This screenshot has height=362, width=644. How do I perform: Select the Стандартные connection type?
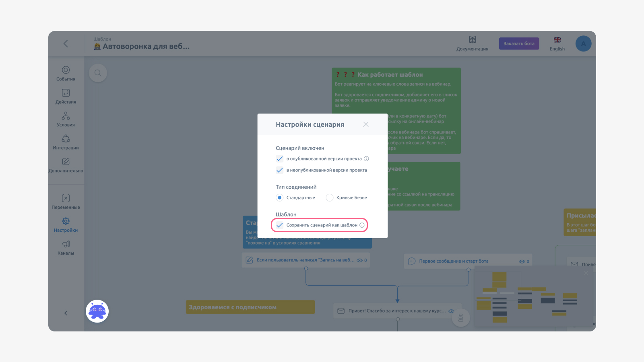point(279,197)
